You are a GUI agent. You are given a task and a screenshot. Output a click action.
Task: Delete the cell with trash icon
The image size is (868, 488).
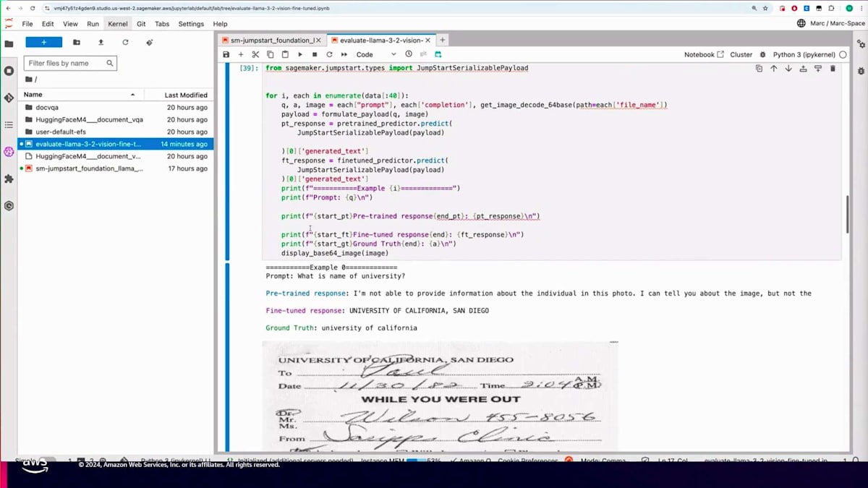[x=833, y=68]
